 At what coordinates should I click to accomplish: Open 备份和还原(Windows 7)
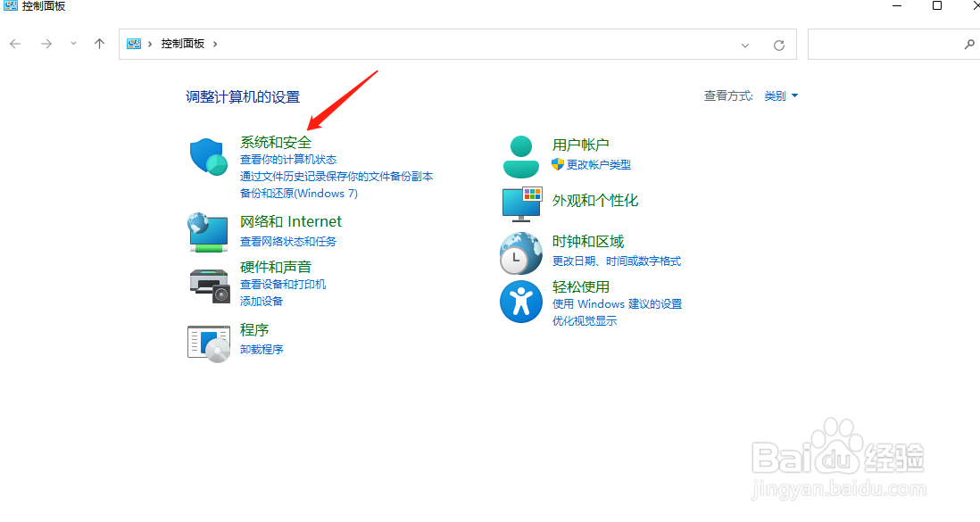299,194
